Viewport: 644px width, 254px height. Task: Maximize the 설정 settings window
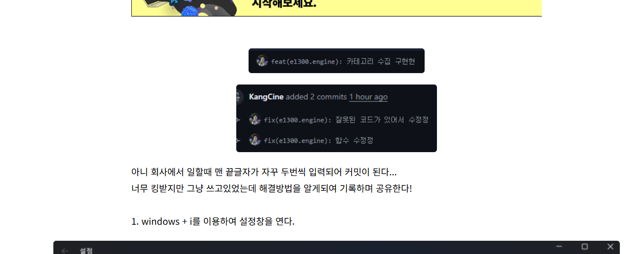coord(585,247)
